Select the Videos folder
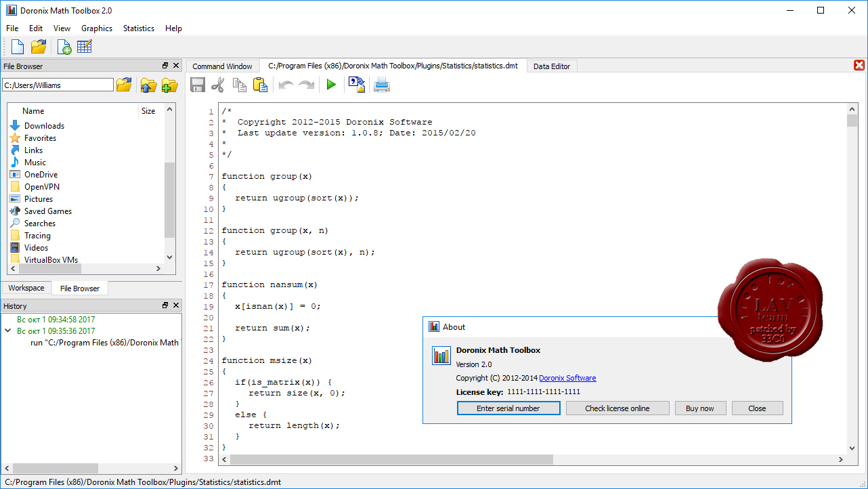 pos(36,248)
